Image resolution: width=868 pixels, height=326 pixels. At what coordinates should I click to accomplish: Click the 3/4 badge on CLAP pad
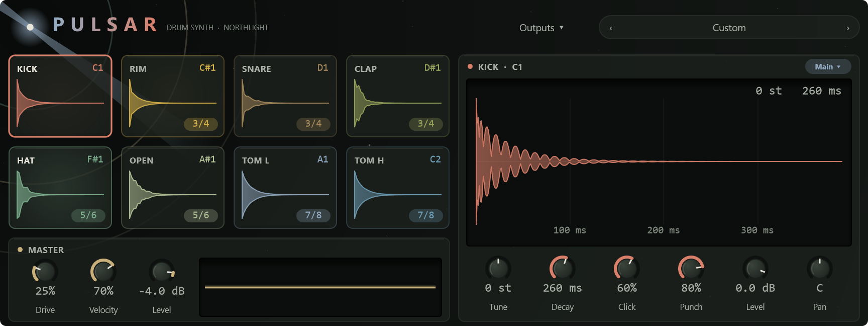point(426,124)
